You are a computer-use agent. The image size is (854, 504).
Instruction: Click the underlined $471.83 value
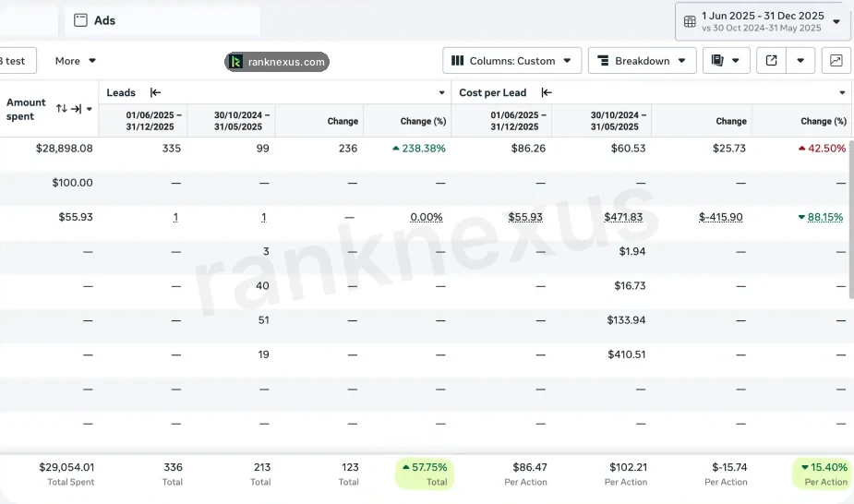click(x=623, y=217)
